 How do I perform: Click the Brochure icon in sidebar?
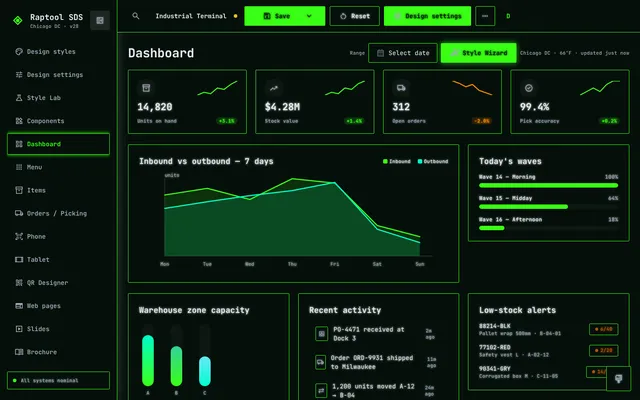pos(19,352)
